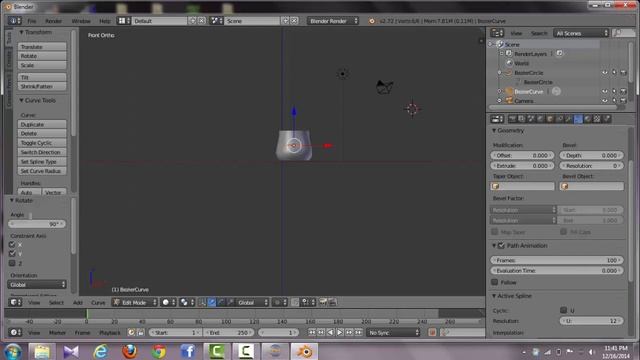Enable Cyclic U checkbox
This screenshot has height=360, width=640.
[x=564, y=310]
